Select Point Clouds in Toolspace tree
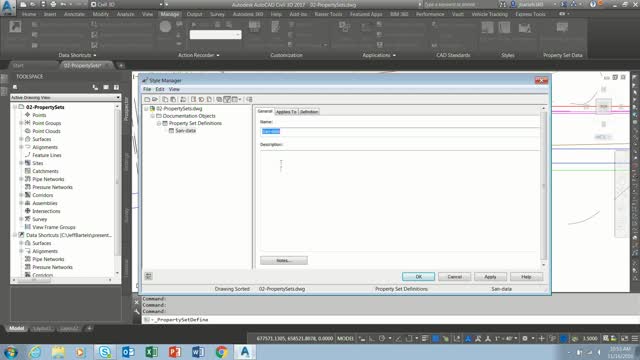The width and height of the screenshot is (640, 360). (x=46, y=131)
